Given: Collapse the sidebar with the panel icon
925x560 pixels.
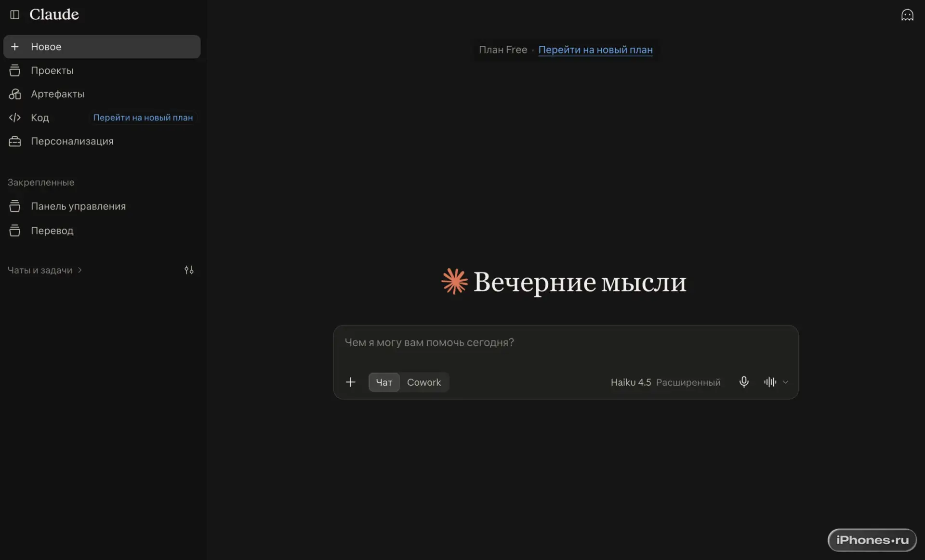Looking at the screenshot, I should [x=15, y=14].
